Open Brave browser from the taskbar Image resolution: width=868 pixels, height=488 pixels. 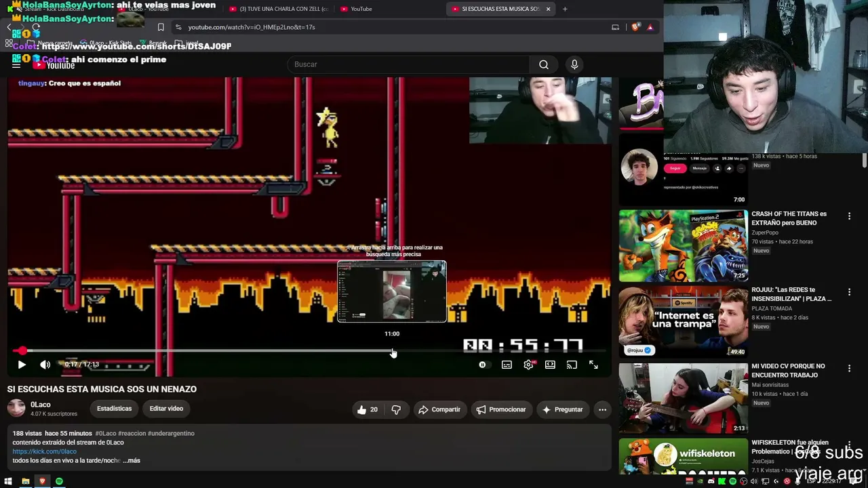(42, 481)
